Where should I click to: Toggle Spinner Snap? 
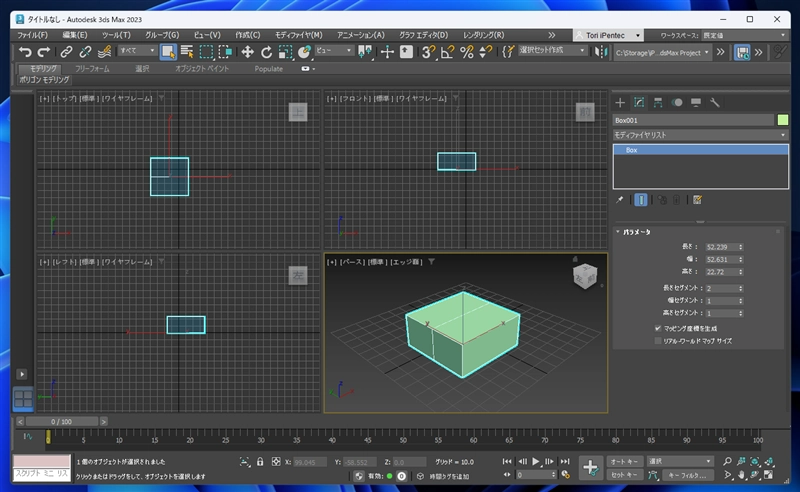pyautogui.click(x=485, y=52)
